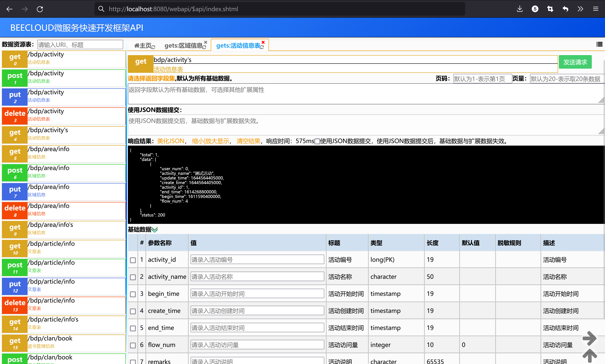Open get /bdp/area/info's entry

pyautogui.click(x=64, y=230)
